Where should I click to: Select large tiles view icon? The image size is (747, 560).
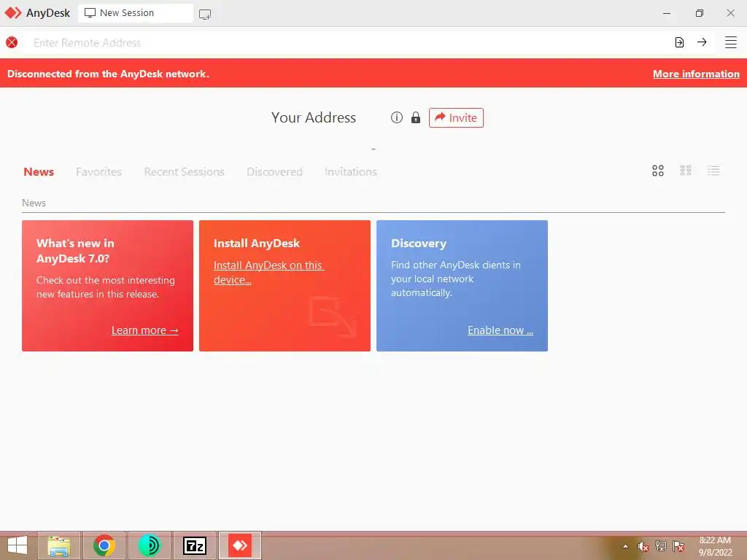[x=658, y=171]
